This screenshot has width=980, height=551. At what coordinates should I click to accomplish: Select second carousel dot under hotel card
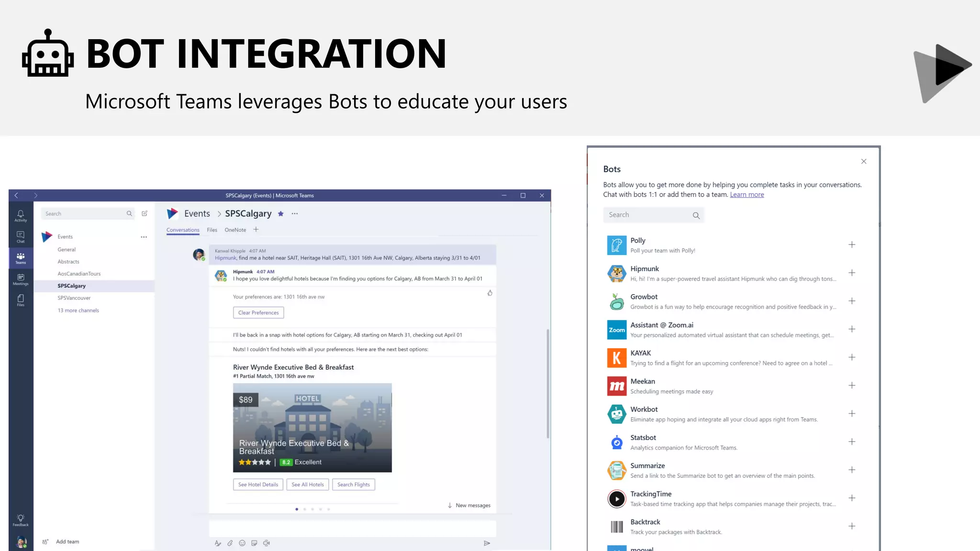click(305, 509)
